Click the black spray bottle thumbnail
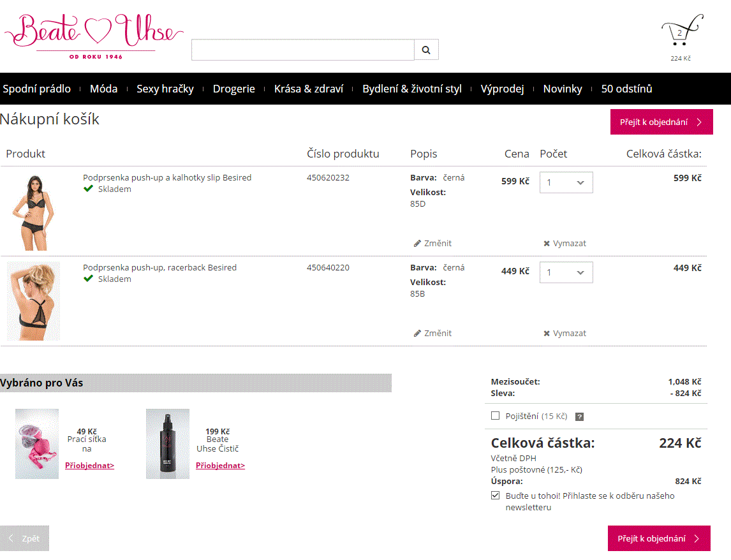Viewport: 731px width, 560px height. (168, 444)
